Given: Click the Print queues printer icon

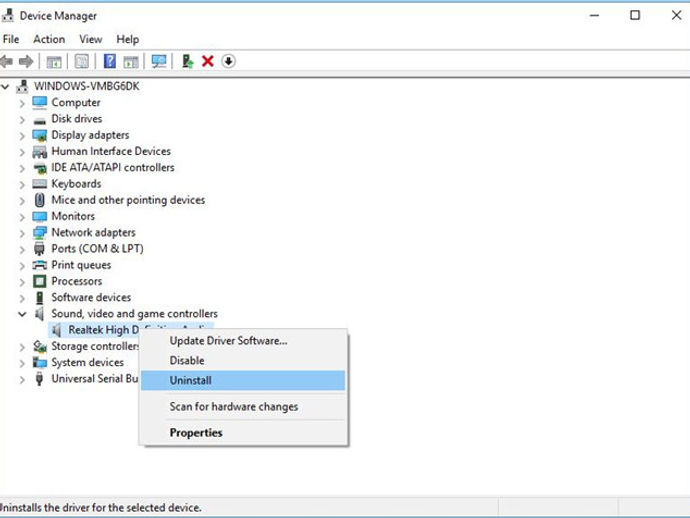Looking at the screenshot, I should coord(40,265).
